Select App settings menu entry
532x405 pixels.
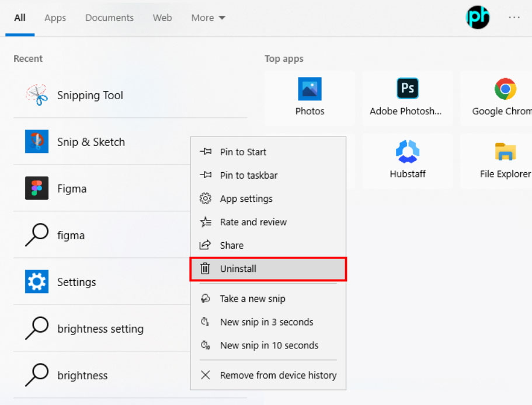click(268, 198)
